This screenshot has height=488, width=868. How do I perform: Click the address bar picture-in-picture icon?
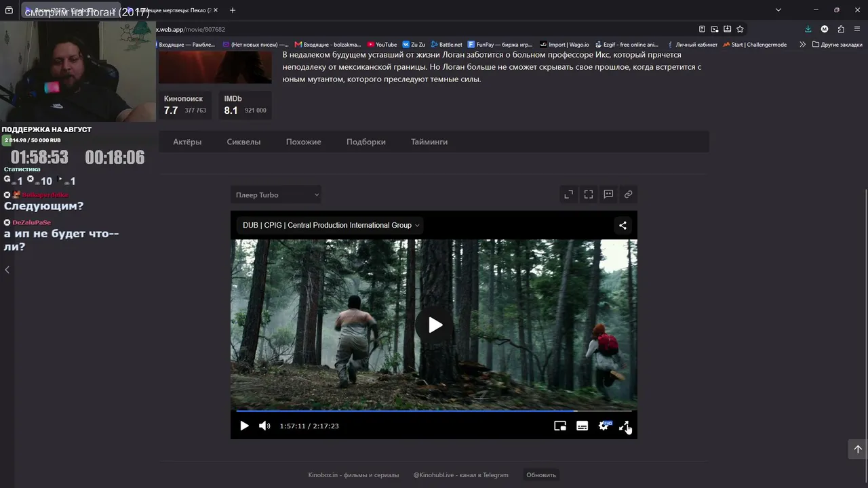[x=715, y=29]
